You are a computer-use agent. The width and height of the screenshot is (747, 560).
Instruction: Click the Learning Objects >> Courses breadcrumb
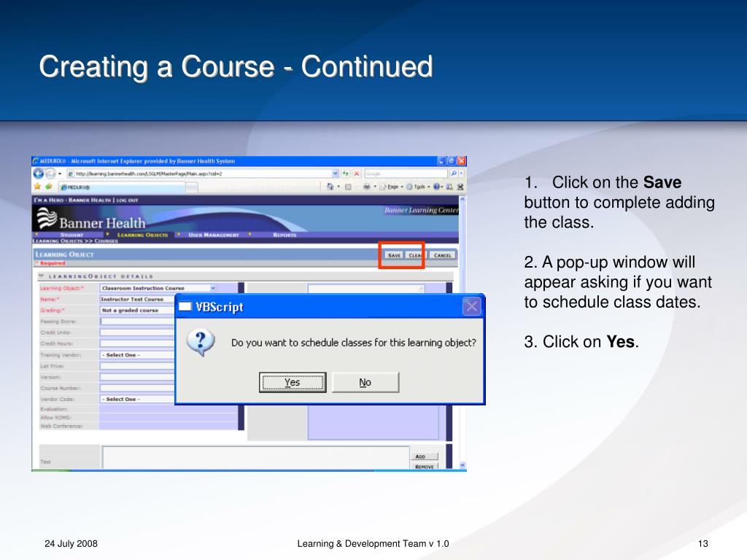(x=75, y=241)
